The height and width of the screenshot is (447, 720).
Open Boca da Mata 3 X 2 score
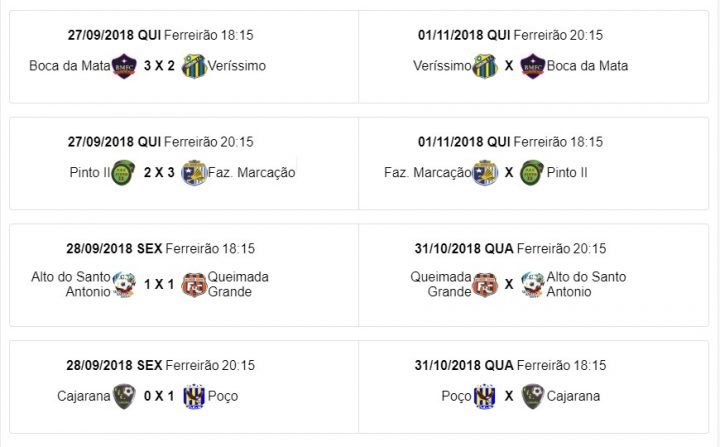pos(159,66)
